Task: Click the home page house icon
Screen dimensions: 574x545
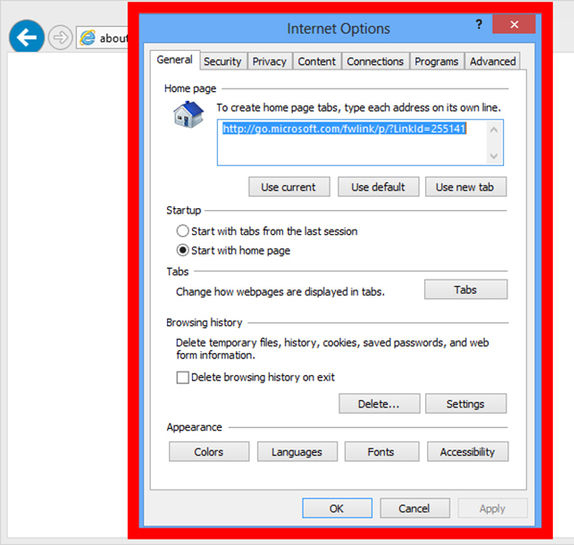Action: 188,115
